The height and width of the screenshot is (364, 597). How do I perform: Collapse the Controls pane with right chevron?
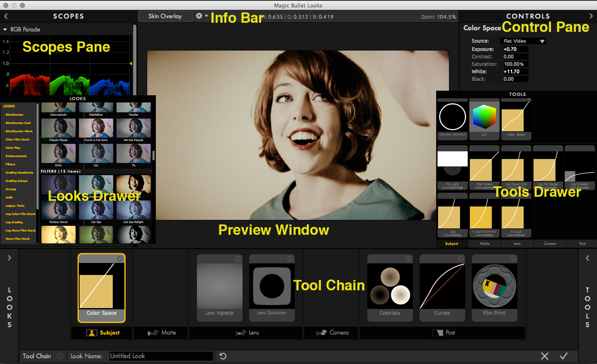coord(591,16)
